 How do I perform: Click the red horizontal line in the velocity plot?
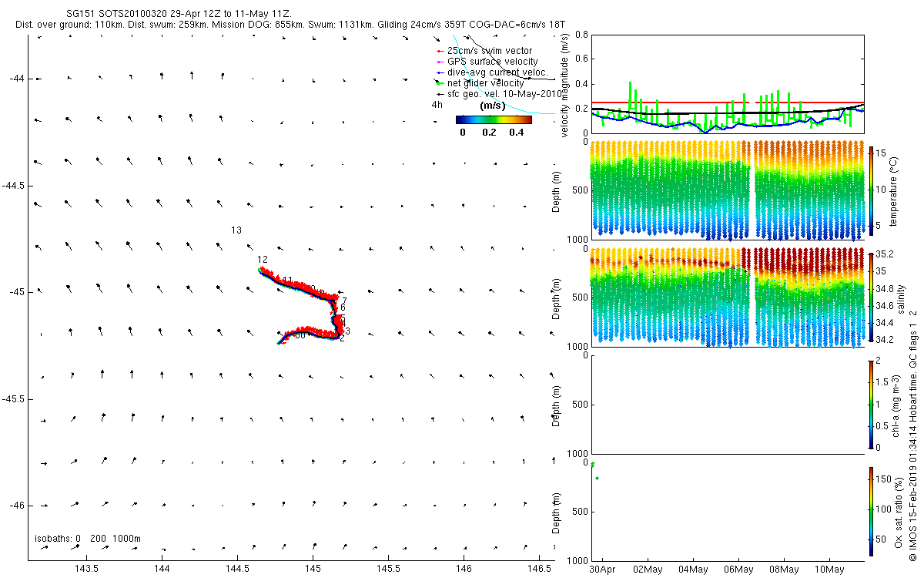[728, 102]
